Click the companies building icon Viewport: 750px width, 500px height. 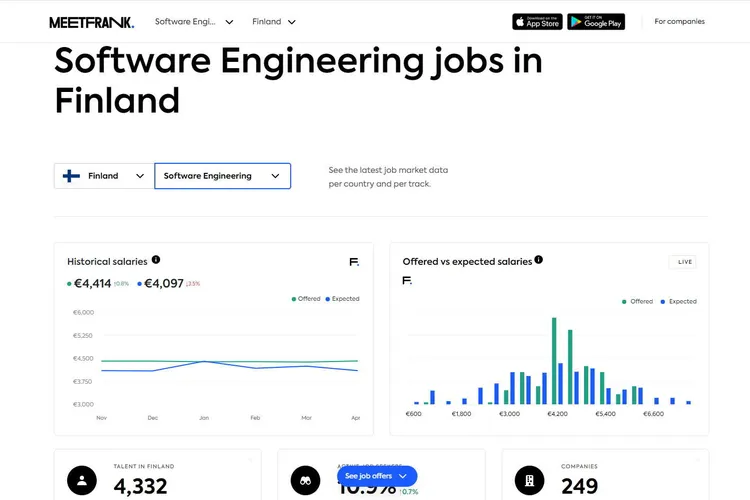click(529, 481)
